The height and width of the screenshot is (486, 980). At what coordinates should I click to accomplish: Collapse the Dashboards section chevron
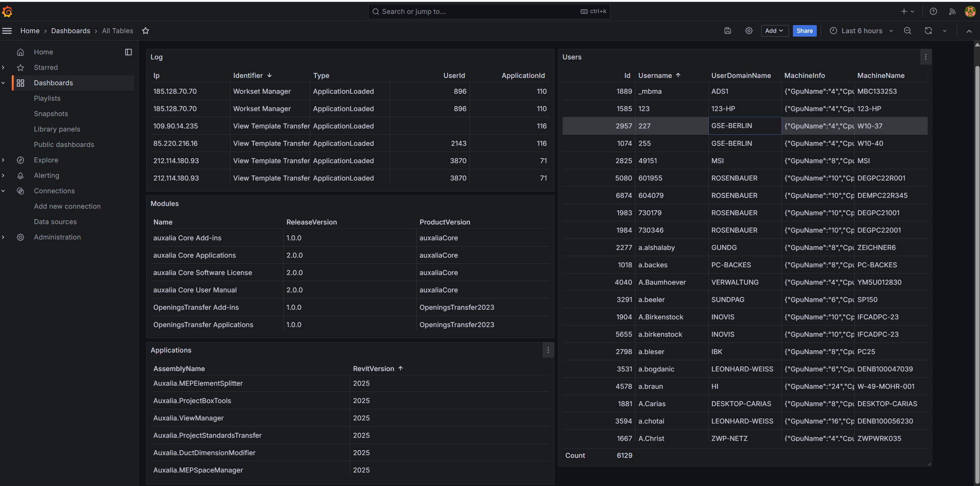click(3, 83)
